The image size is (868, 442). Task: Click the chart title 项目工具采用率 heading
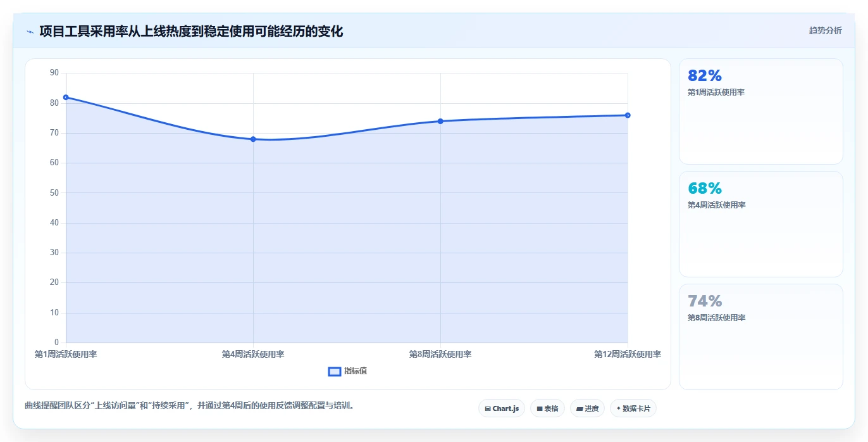[x=191, y=31]
